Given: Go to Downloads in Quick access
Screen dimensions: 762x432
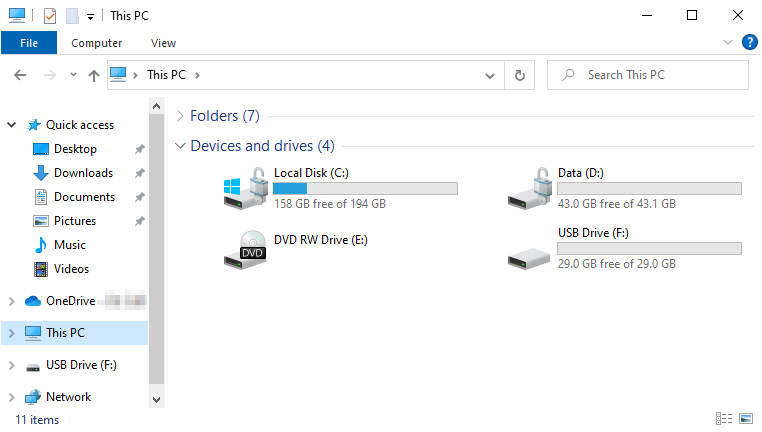Looking at the screenshot, I should coord(83,173).
